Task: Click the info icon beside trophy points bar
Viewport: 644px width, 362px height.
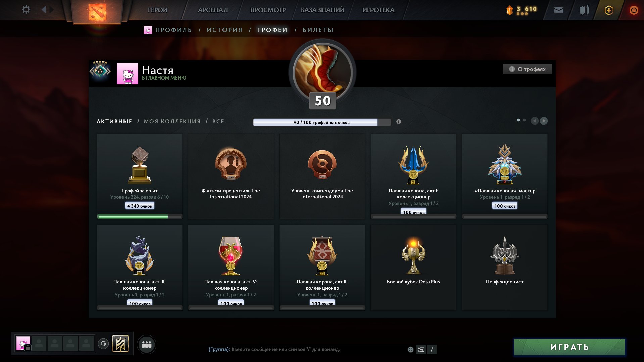Action: [399, 122]
